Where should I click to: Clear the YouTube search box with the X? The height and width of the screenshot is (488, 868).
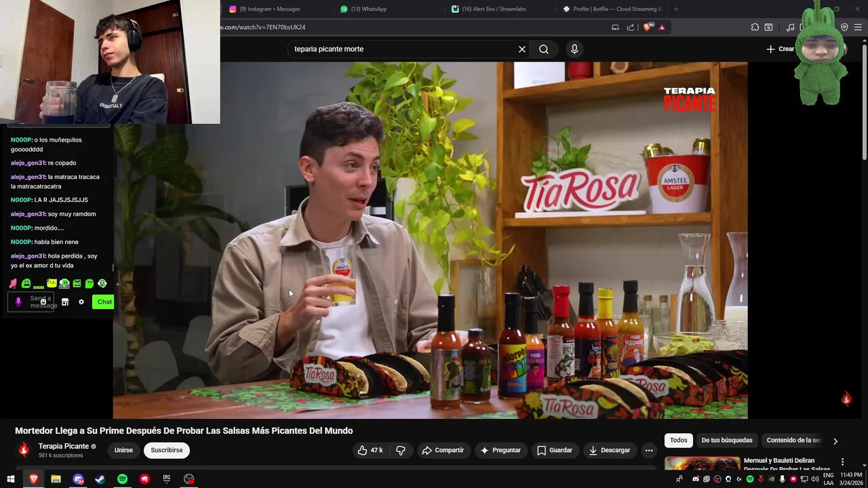click(522, 49)
